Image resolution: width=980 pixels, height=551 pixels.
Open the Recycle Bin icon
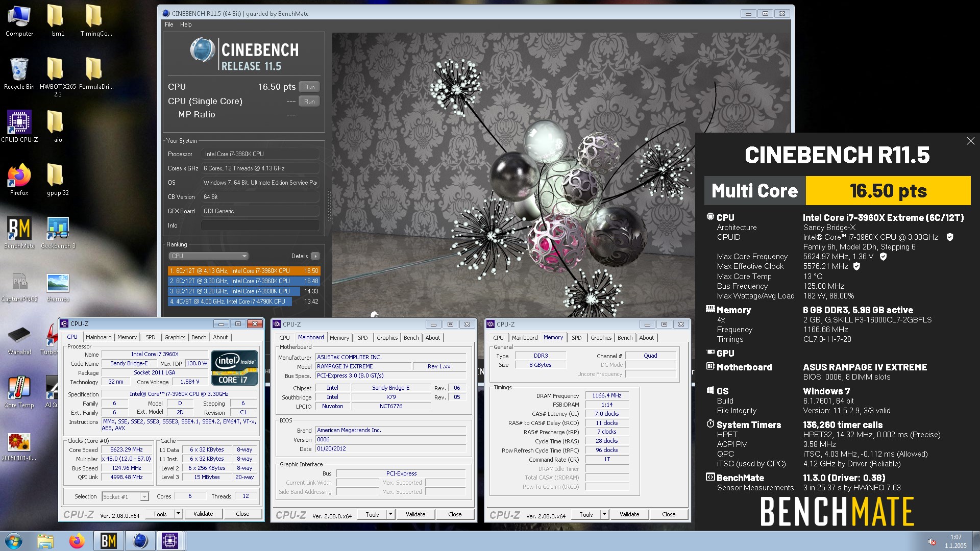[19, 73]
